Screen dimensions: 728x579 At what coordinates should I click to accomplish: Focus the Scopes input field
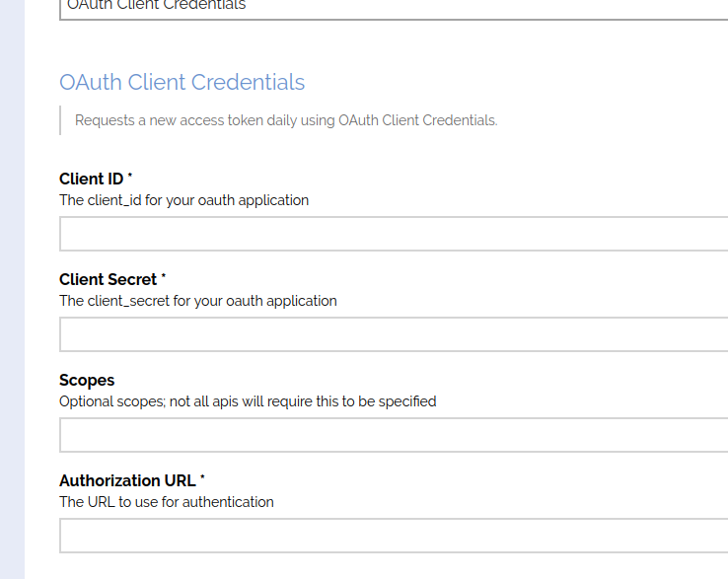pyautogui.click(x=394, y=435)
